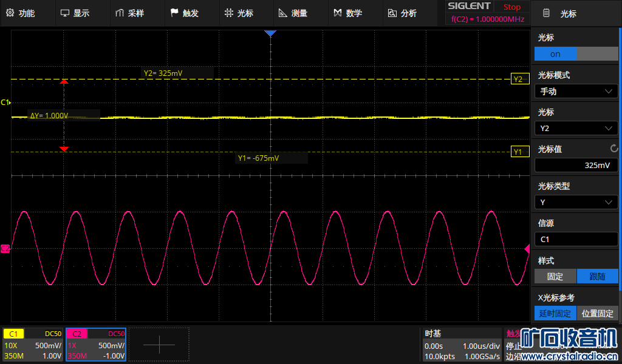The width and height of the screenshot is (622, 364).
Task: Click the 信源 source field showing C1
Action: coord(576,240)
